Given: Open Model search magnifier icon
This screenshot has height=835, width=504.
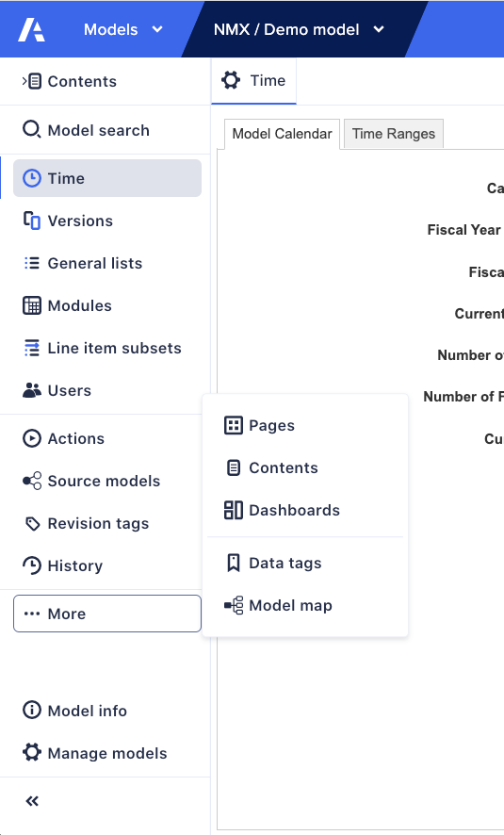Looking at the screenshot, I should [x=31, y=130].
